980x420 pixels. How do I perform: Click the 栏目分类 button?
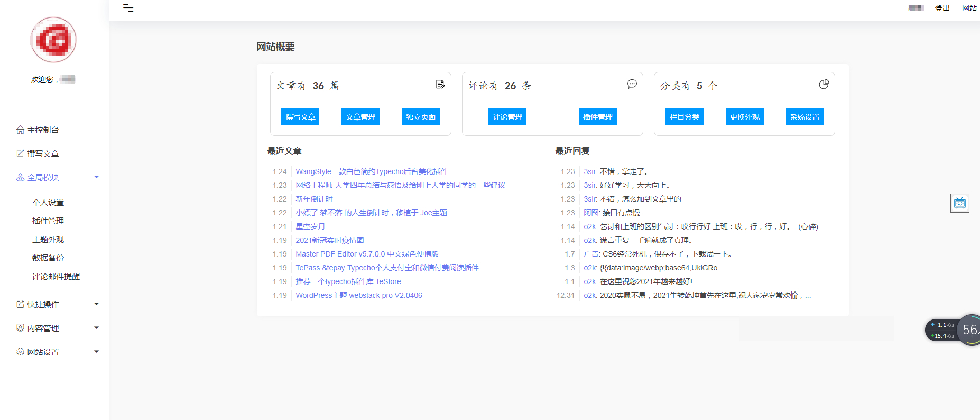tap(685, 117)
